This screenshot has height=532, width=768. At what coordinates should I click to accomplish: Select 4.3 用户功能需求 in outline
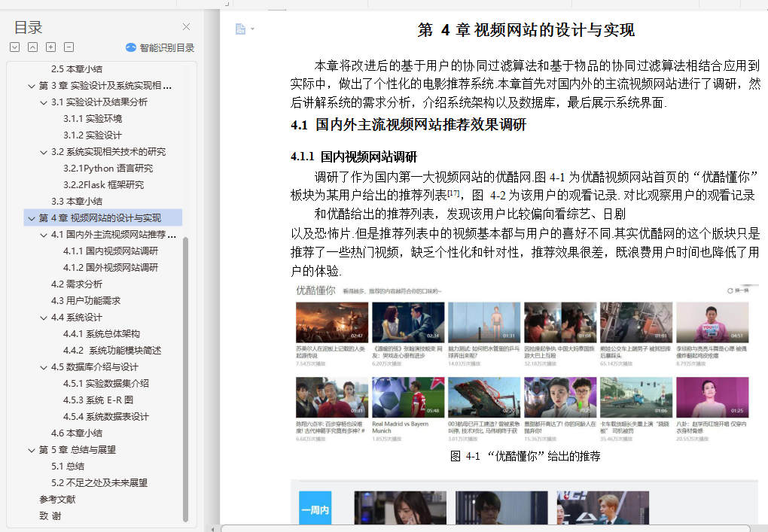point(86,301)
